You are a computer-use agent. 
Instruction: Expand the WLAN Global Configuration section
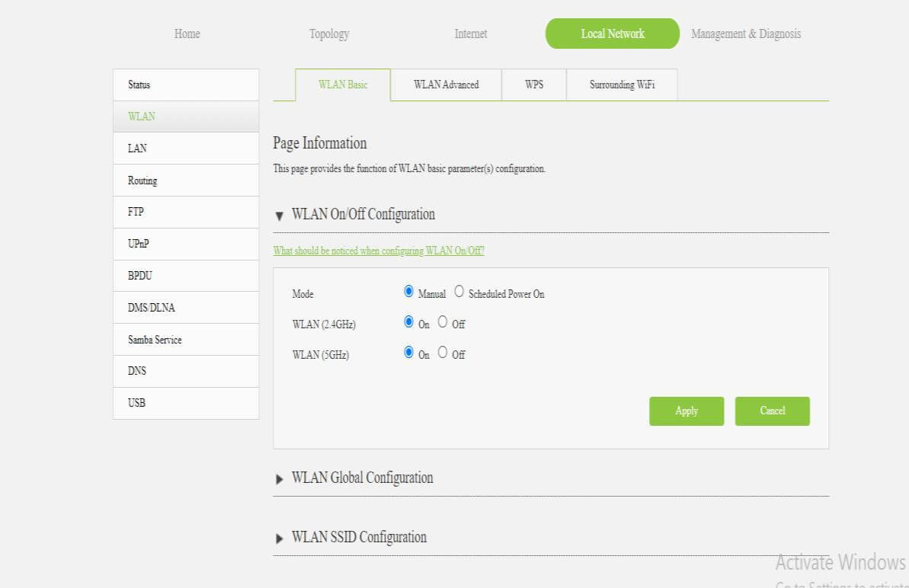[x=279, y=479]
